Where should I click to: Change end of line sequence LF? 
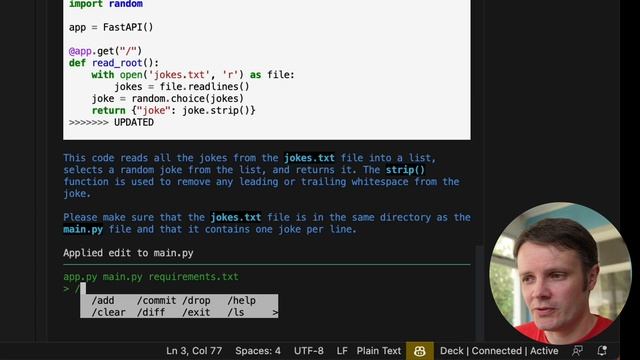point(342,351)
